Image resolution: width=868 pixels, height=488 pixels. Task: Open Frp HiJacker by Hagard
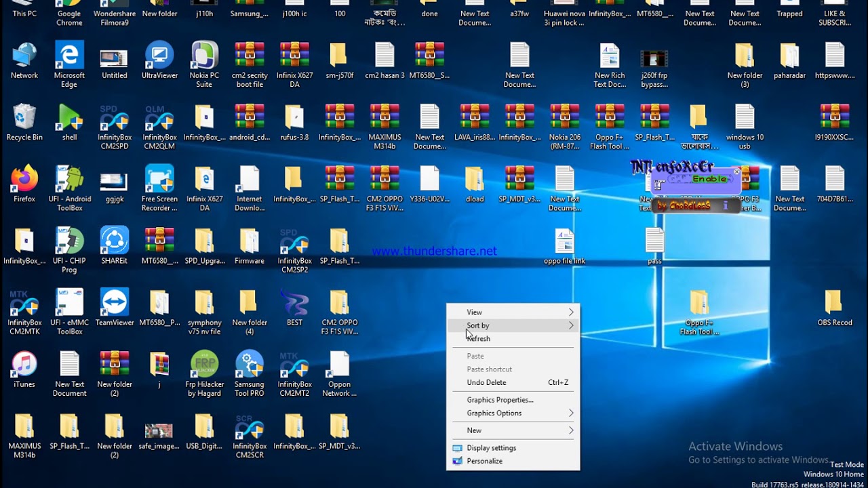click(x=204, y=364)
